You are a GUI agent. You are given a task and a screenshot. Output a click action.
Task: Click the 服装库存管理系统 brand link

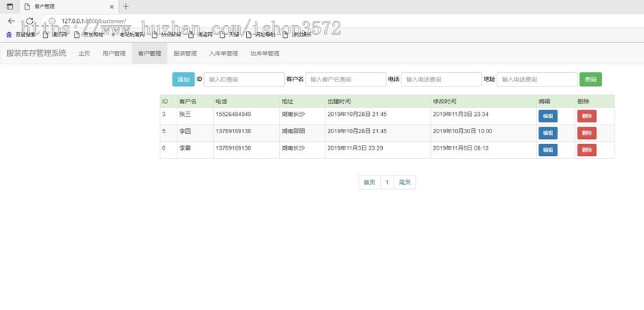(x=36, y=53)
